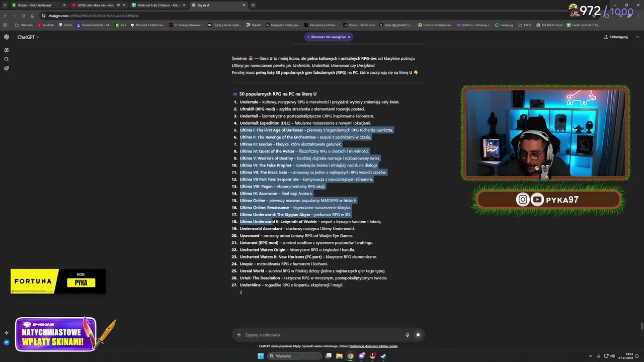Viewport: 644px width, 362px height.
Task: Open the bookmarks apps grid icon
Action: tap(6, 25)
